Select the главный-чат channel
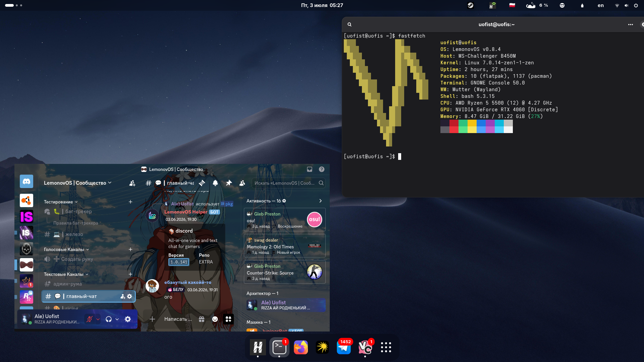Image resolution: width=644 pixels, height=362 pixels. coord(89,296)
